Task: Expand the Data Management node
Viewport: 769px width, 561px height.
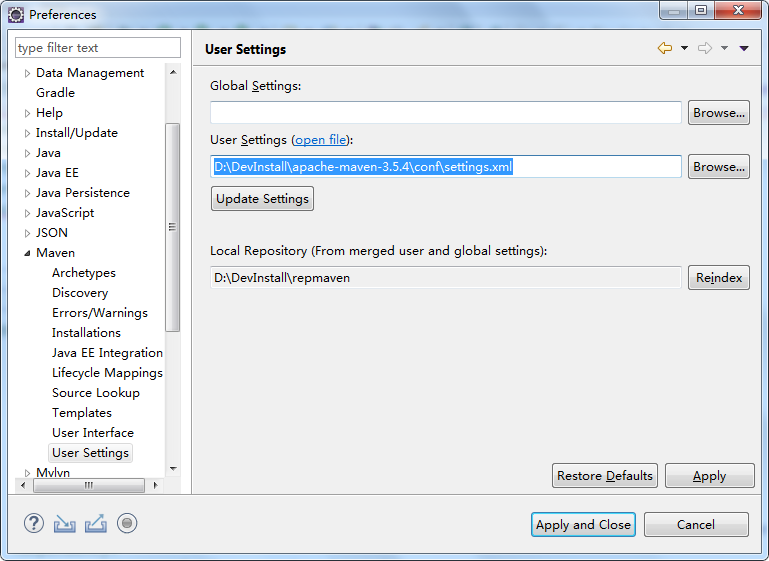Action: click(27, 73)
